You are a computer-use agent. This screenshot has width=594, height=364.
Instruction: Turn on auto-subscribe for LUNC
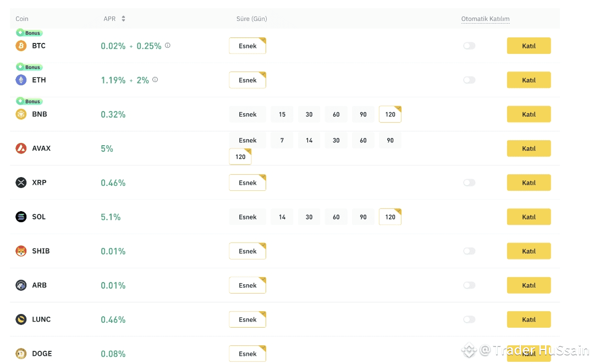[469, 319]
